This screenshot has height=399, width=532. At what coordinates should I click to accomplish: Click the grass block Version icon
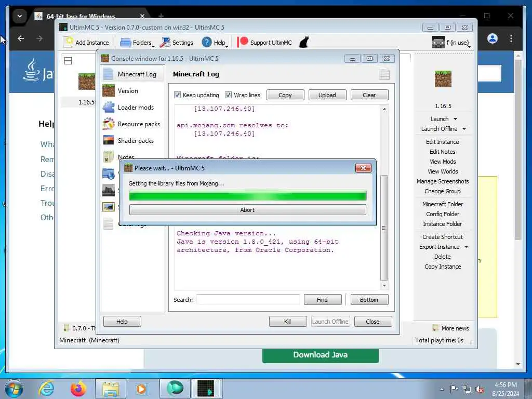[108, 90]
